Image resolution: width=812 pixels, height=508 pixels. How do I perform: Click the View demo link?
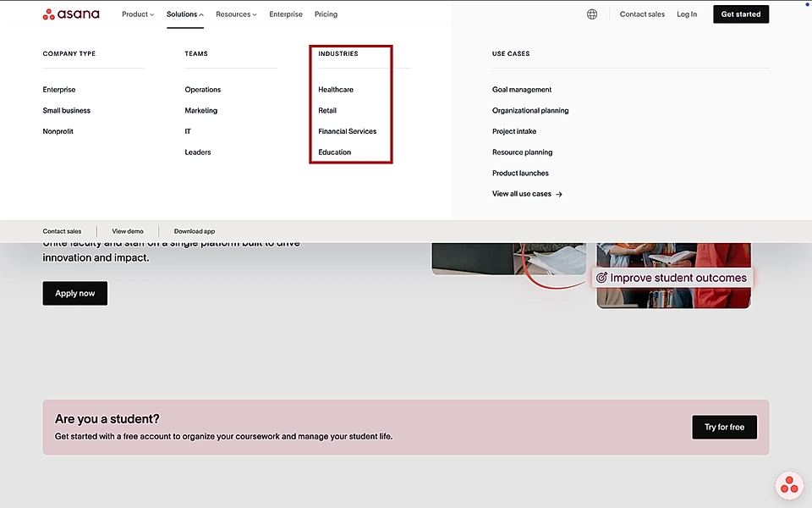coord(128,230)
